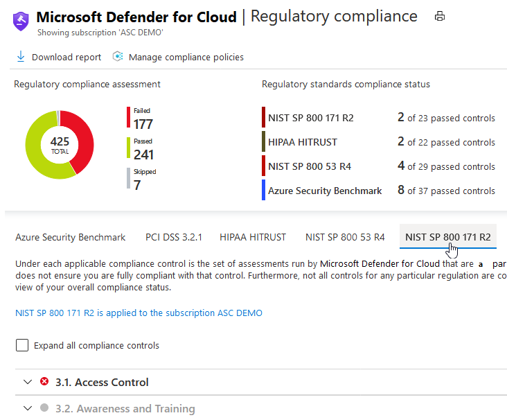Click the donut chart showing 425 total

pos(60,145)
